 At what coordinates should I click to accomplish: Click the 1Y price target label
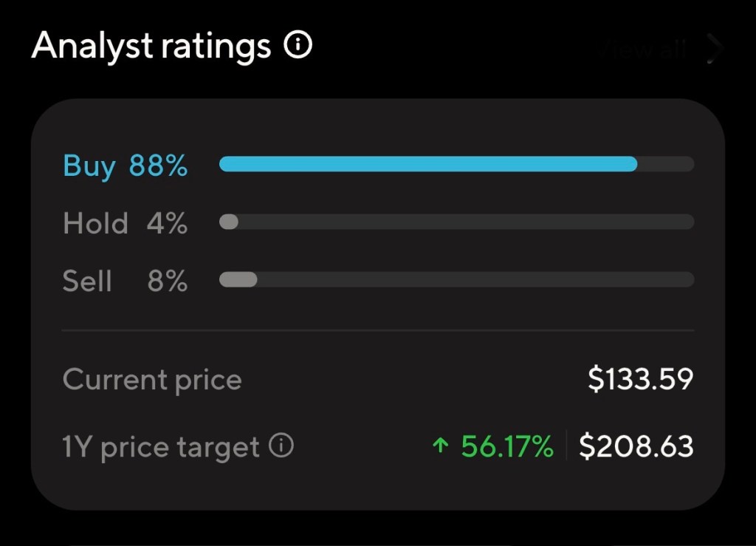point(161,447)
